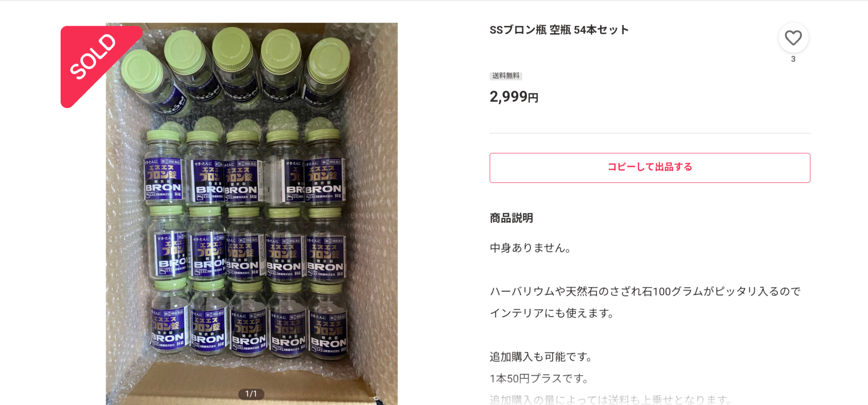Click the 1/1 image counter pill
The image size is (868, 405).
pos(251,394)
